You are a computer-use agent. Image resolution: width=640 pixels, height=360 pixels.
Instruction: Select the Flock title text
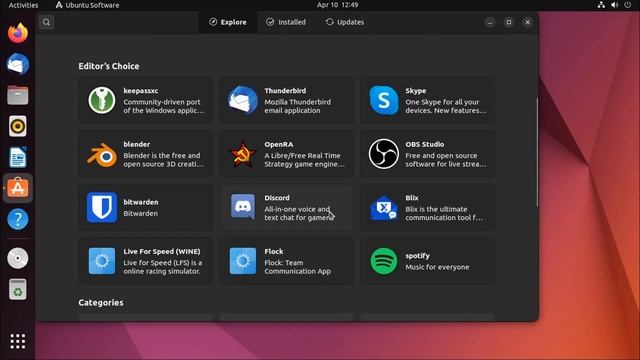273,251
